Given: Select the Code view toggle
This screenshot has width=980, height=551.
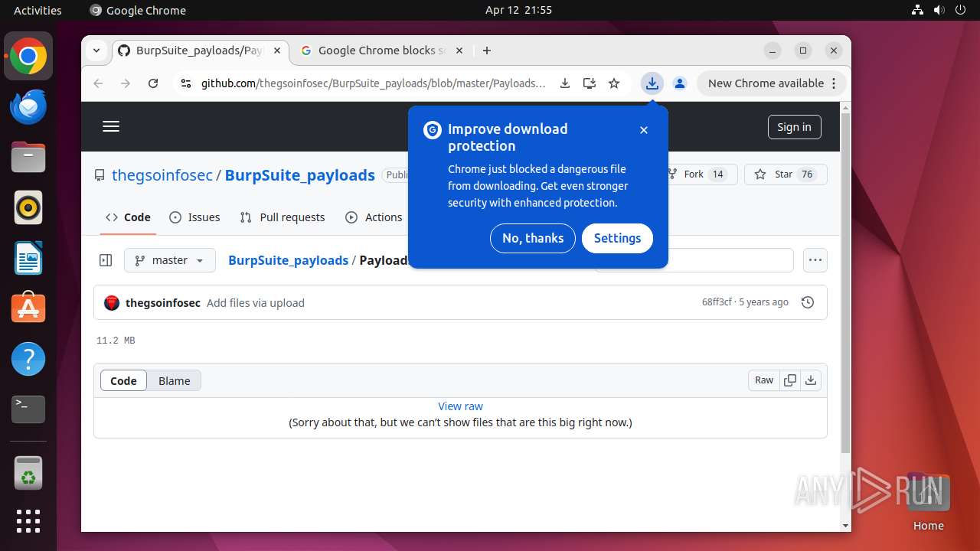Looking at the screenshot, I should coord(123,380).
